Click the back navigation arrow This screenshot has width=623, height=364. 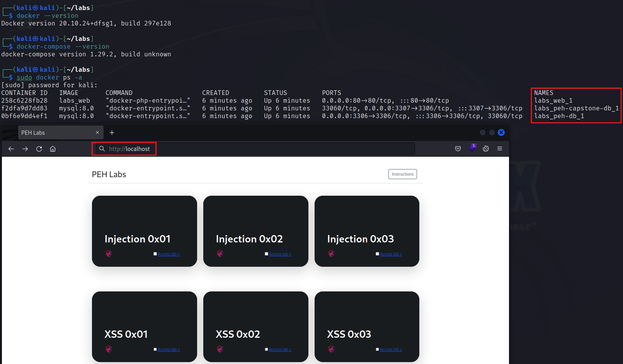coord(11,148)
